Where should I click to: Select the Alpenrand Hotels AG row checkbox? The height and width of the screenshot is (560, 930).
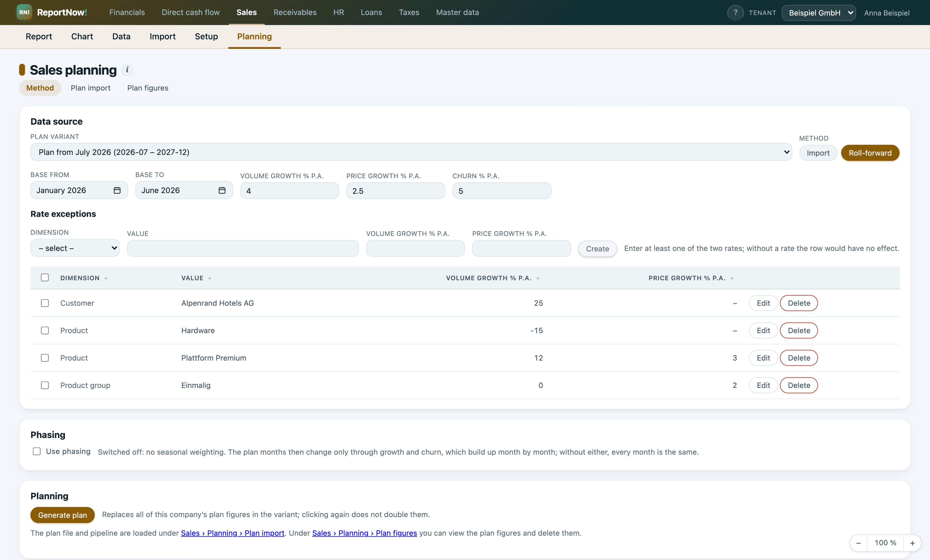(45, 303)
